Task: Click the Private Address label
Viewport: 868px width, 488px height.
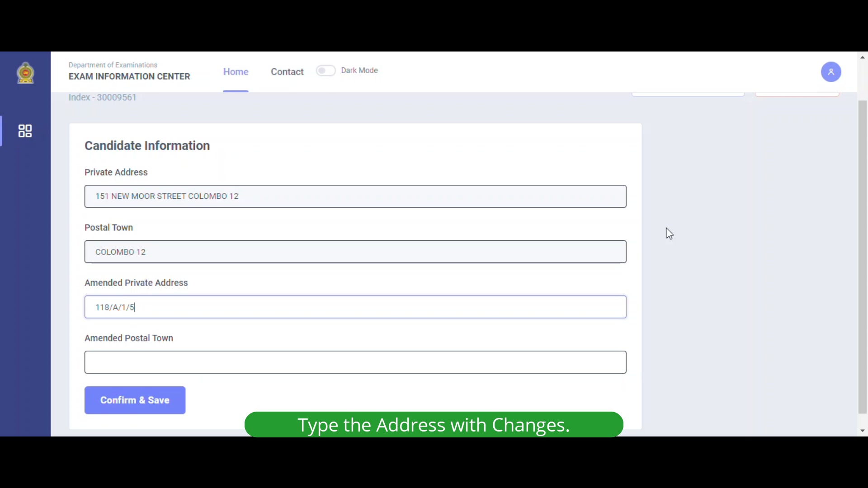Action: click(116, 172)
